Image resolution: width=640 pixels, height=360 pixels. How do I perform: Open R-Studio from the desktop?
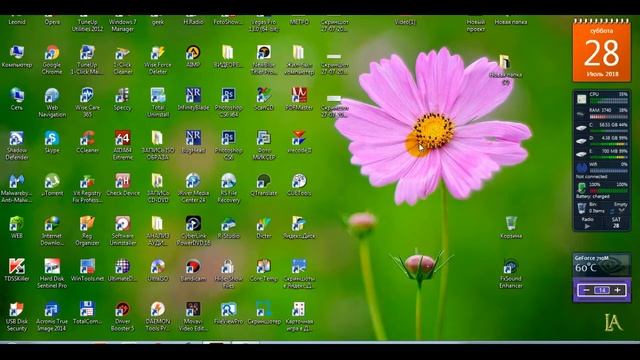[x=229, y=228]
